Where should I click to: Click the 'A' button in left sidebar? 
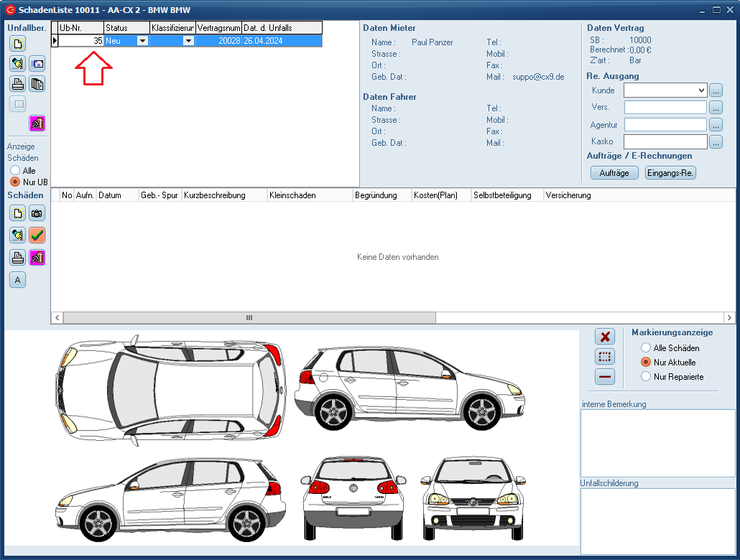click(18, 280)
